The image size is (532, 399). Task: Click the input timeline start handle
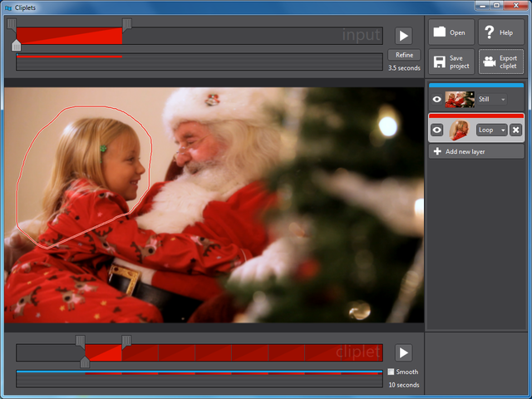(12, 24)
